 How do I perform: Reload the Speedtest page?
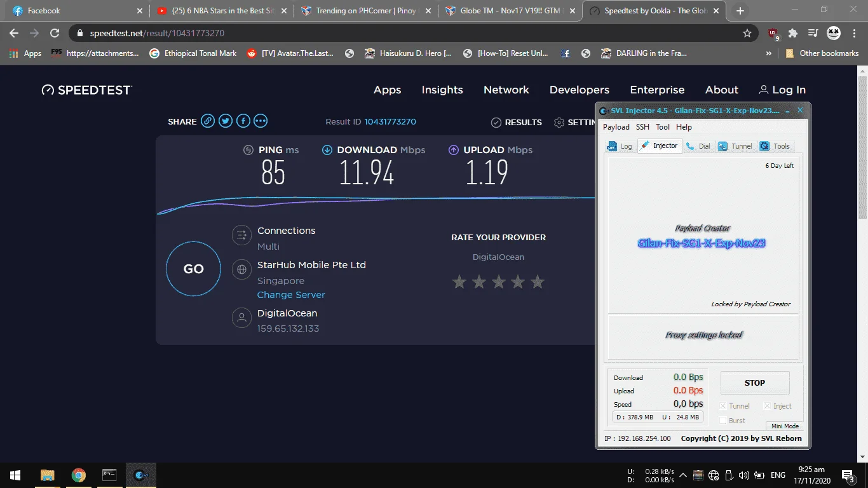[55, 33]
